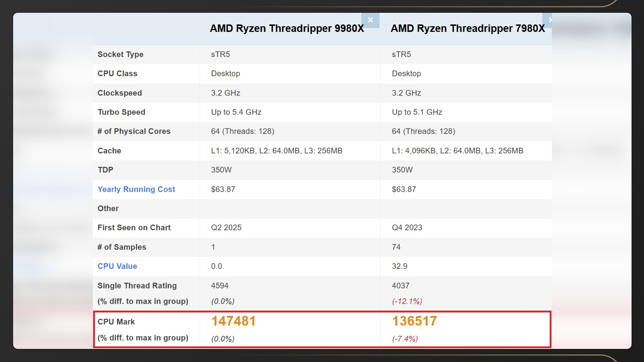Select the Socket Type row label
The image size is (644, 362).
coord(120,54)
